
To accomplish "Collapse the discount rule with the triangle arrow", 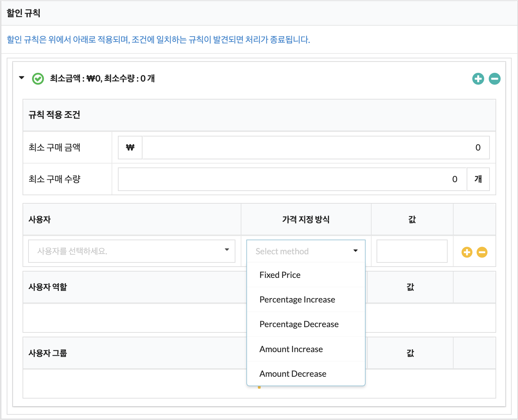I will (22, 78).
